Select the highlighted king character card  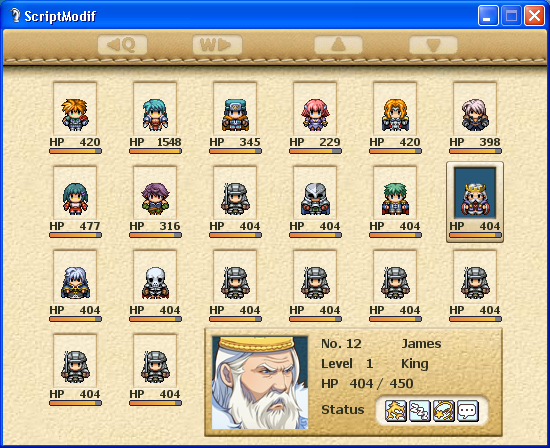tap(475, 202)
